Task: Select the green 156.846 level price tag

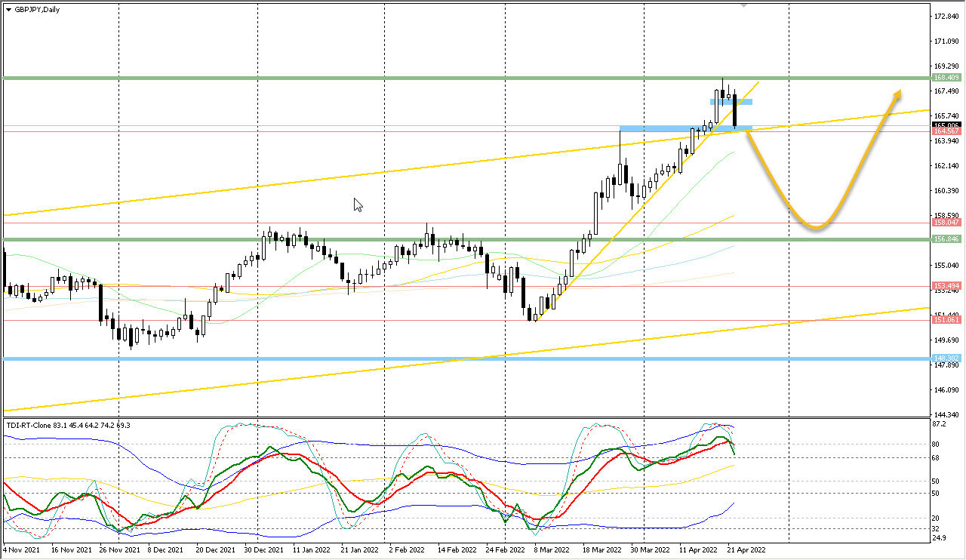Action: point(946,239)
